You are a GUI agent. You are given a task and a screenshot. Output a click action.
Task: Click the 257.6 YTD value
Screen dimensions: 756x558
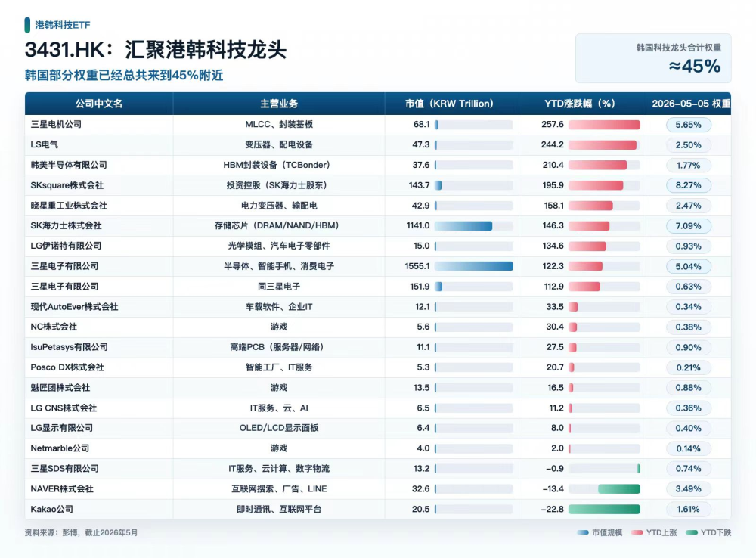click(x=553, y=125)
